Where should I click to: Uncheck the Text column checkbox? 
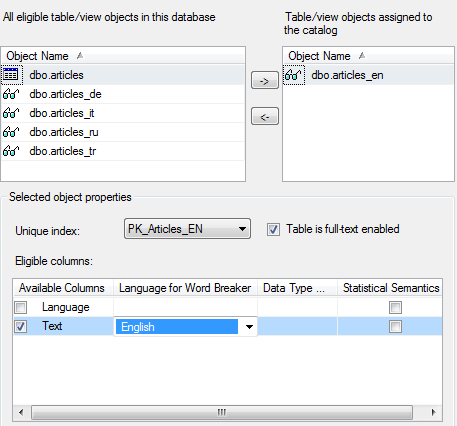click(x=20, y=326)
